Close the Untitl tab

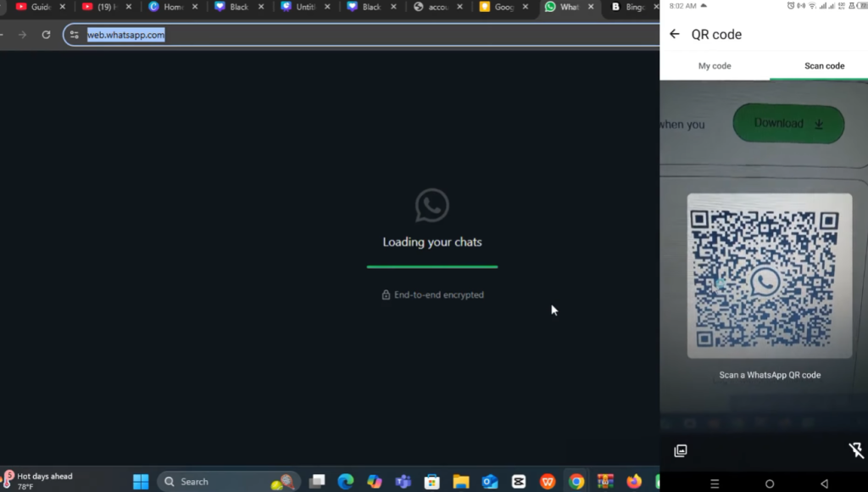pos(327,7)
